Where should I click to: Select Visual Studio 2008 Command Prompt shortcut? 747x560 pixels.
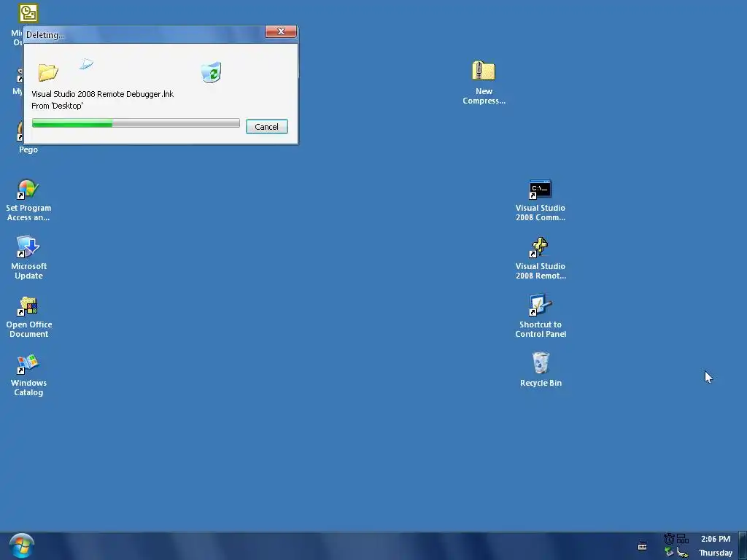(x=541, y=190)
